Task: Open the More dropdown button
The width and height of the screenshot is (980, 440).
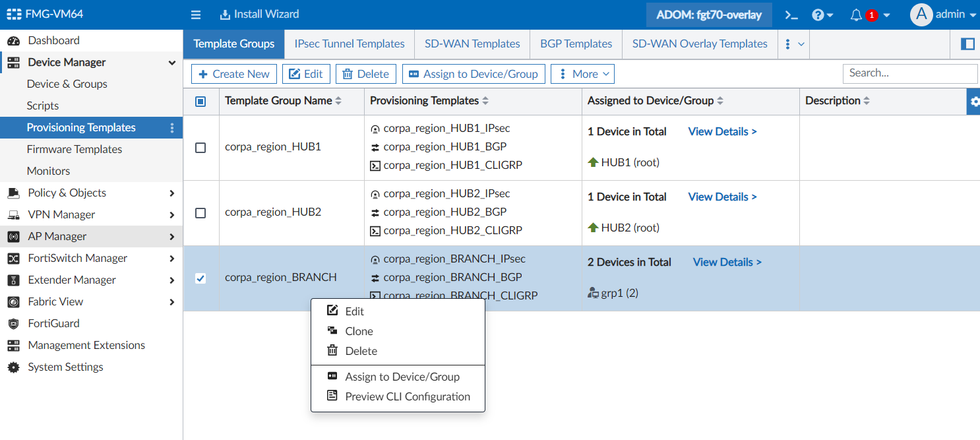Action: pos(582,74)
